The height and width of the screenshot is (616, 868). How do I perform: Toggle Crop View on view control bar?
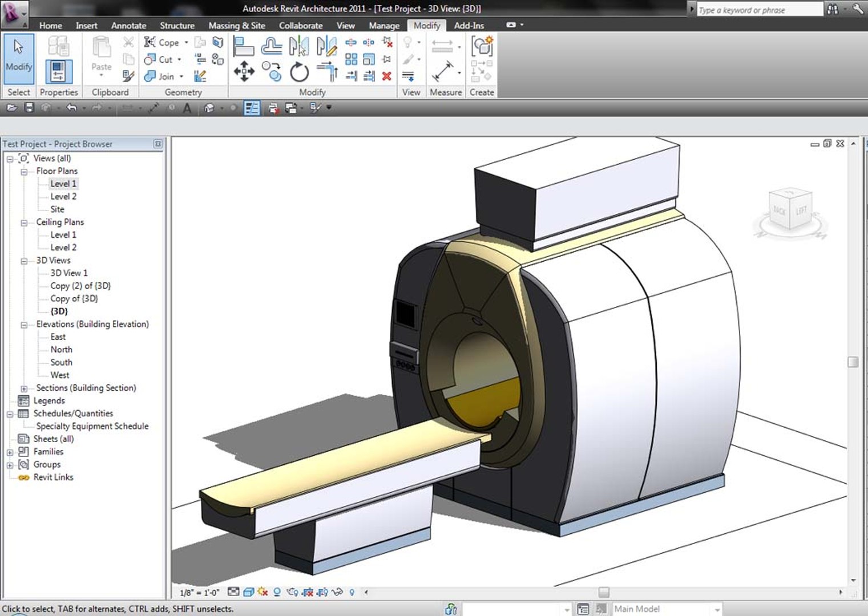tap(307, 592)
